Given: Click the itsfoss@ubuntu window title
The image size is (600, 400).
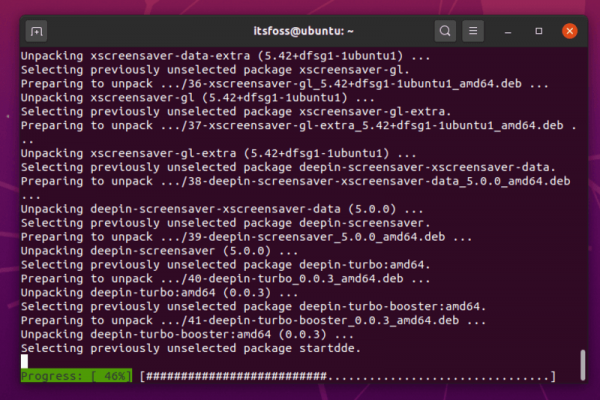Looking at the screenshot, I should point(299,30).
